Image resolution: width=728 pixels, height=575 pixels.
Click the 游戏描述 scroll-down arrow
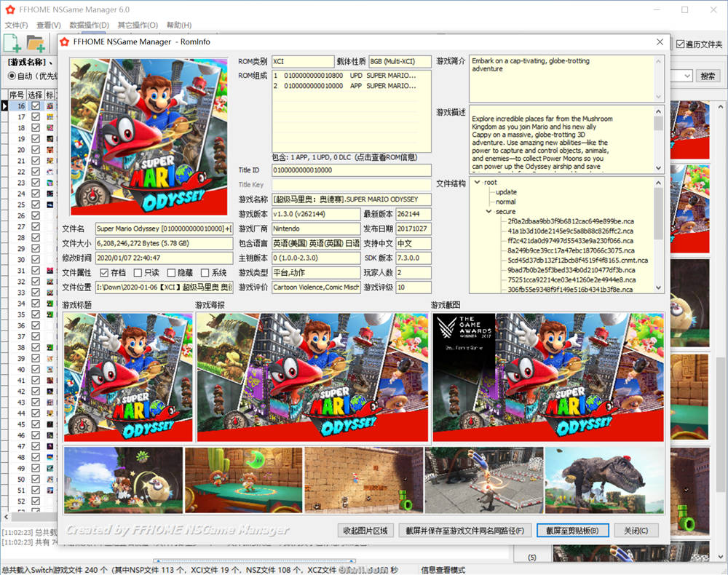(x=658, y=168)
